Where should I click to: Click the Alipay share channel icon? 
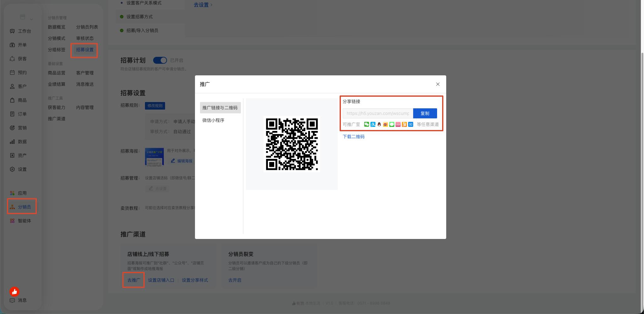[x=373, y=124]
